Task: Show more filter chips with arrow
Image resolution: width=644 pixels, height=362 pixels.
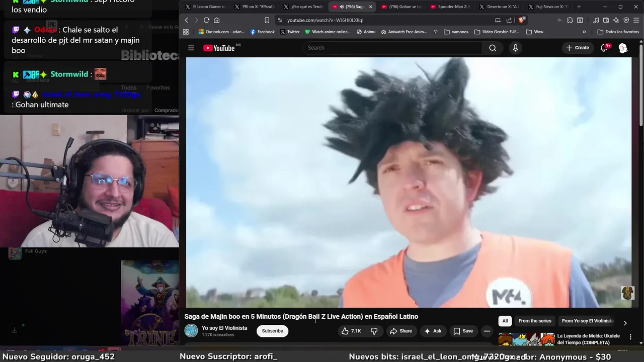Action: (x=625, y=323)
